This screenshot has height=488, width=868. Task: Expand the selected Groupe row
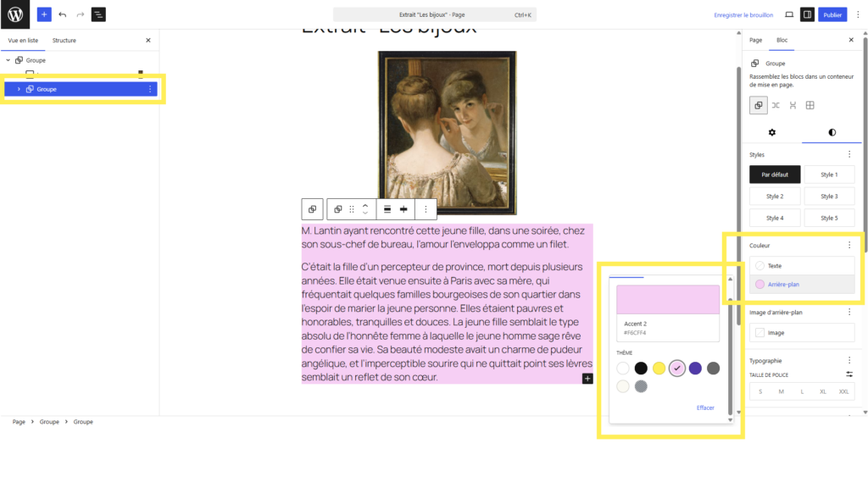pyautogui.click(x=19, y=89)
